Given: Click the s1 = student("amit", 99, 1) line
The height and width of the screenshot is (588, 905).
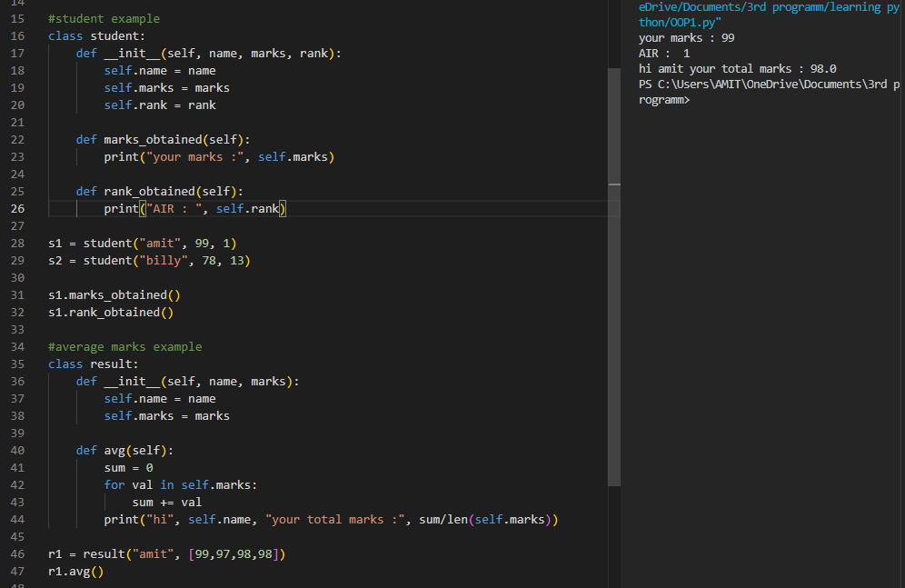Looking at the screenshot, I should pos(142,243).
